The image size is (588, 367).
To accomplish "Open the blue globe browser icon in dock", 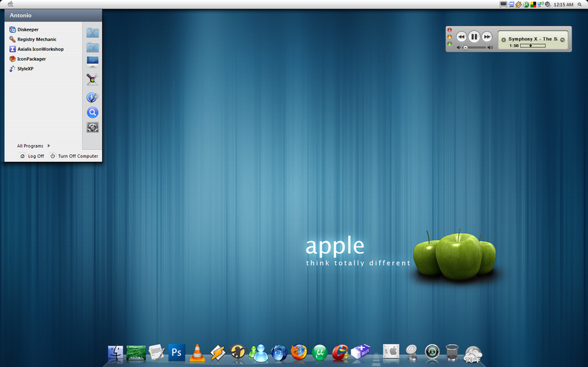I will [279, 353].
